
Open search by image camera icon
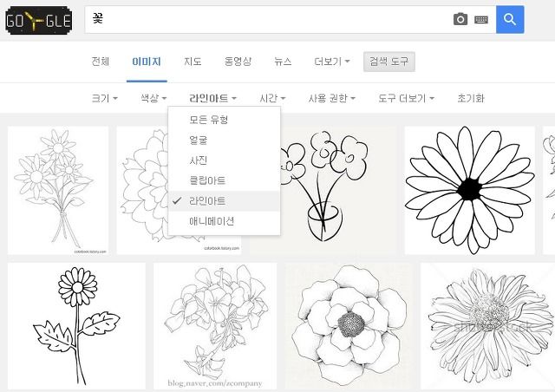tap(460, 19)
